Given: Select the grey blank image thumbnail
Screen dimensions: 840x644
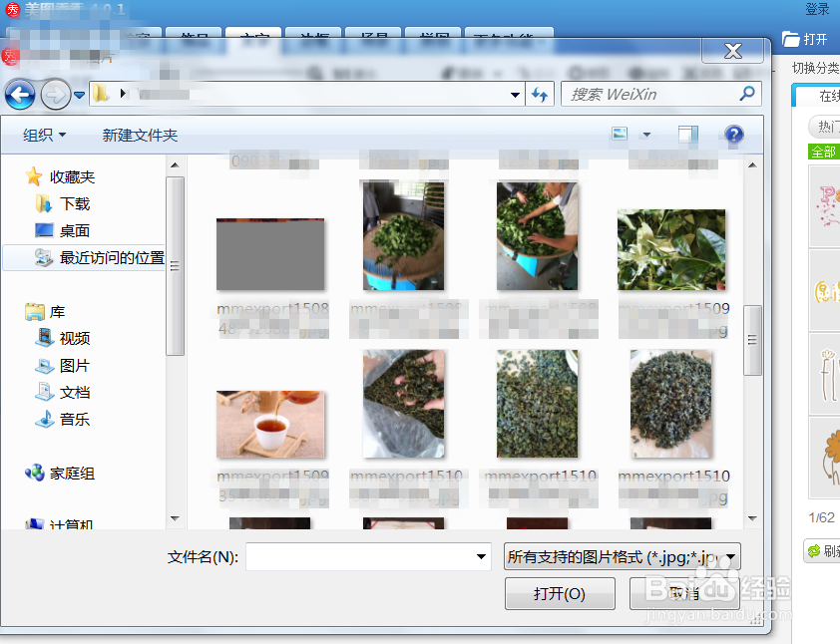Looking at the screenshot, I should click(x=270, y=254).
